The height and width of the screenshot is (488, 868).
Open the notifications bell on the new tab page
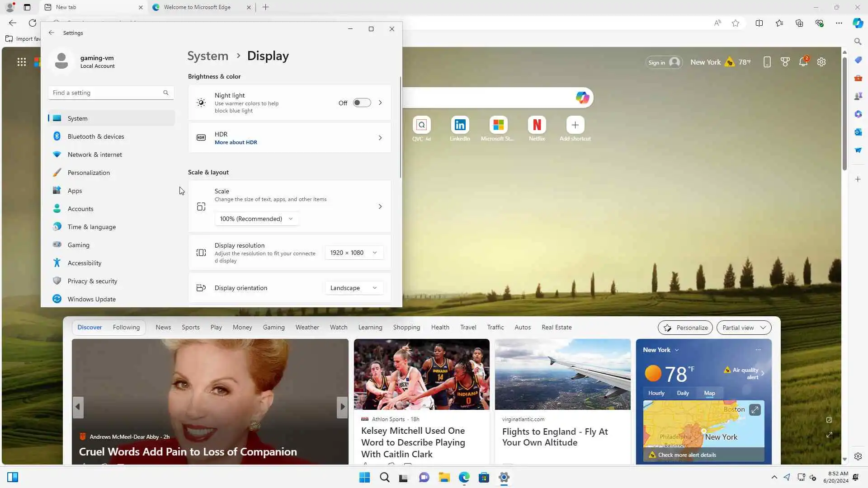tap(803, 62)
